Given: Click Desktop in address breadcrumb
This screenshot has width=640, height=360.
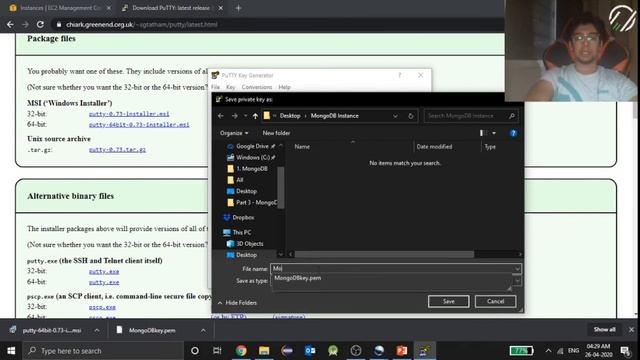Looking at the screenshot, I should [x=290, y=116].
